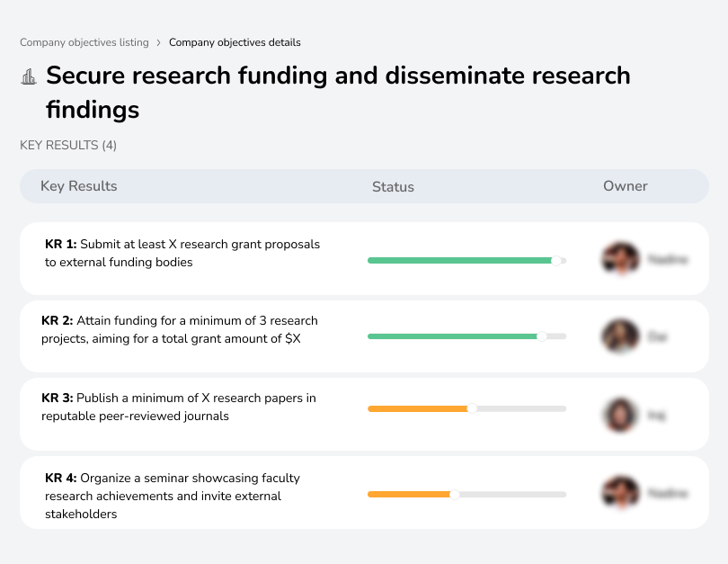Open the owner avatar in the KR 1 row

click(620, 259)
